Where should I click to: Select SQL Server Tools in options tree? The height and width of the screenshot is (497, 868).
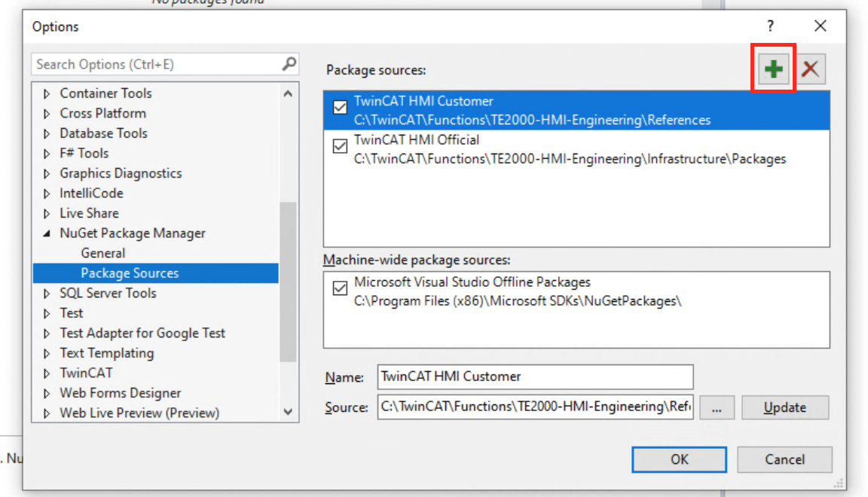pos(108,293)
